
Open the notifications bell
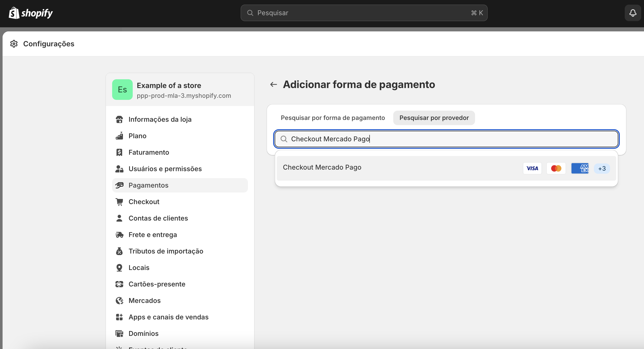click(633, 13)
